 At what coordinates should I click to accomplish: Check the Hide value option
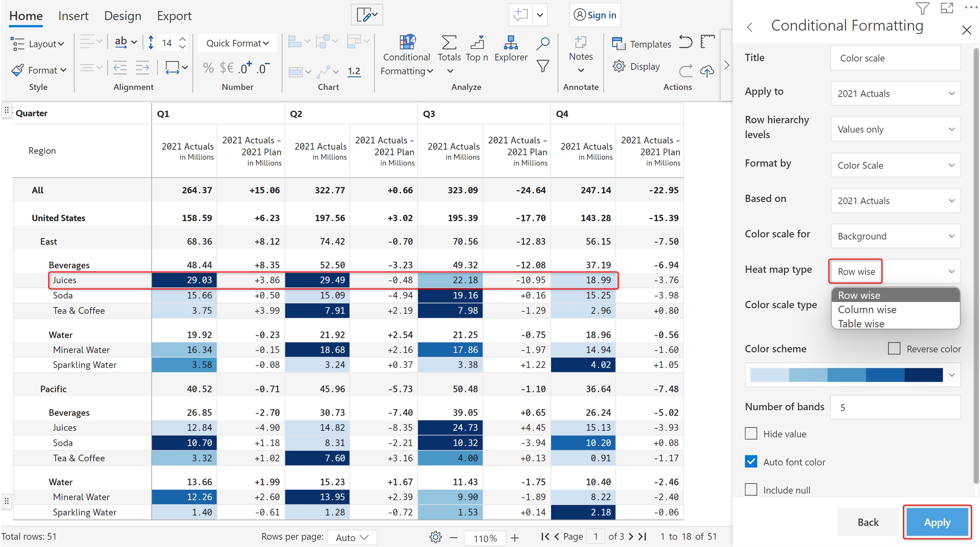(751, 434)
